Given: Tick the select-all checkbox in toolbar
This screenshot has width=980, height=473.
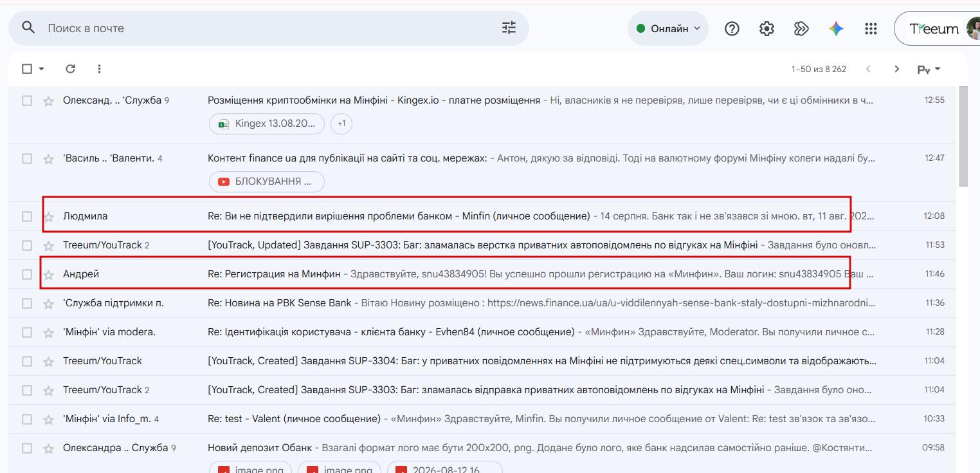Looking at the screenshot, I should (x=27, y=69).
